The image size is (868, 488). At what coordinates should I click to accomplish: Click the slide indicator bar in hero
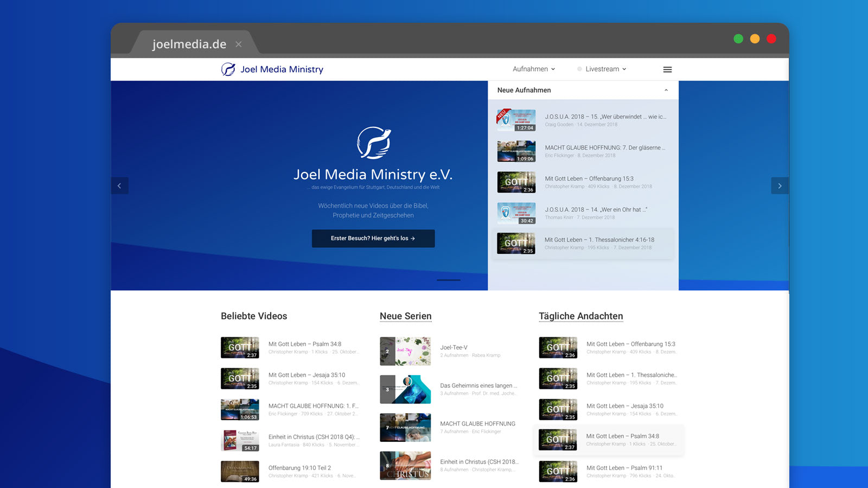coord(449,280)
